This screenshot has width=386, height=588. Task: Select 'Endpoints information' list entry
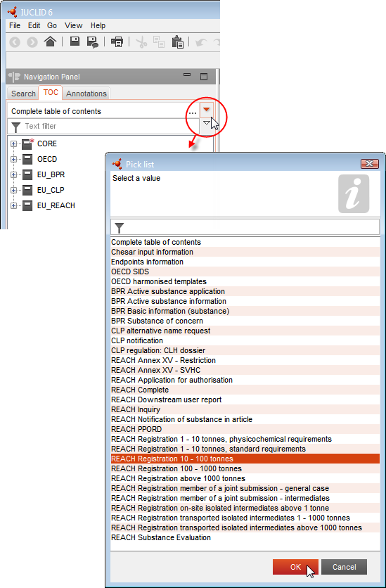click(x=245, y=262)
